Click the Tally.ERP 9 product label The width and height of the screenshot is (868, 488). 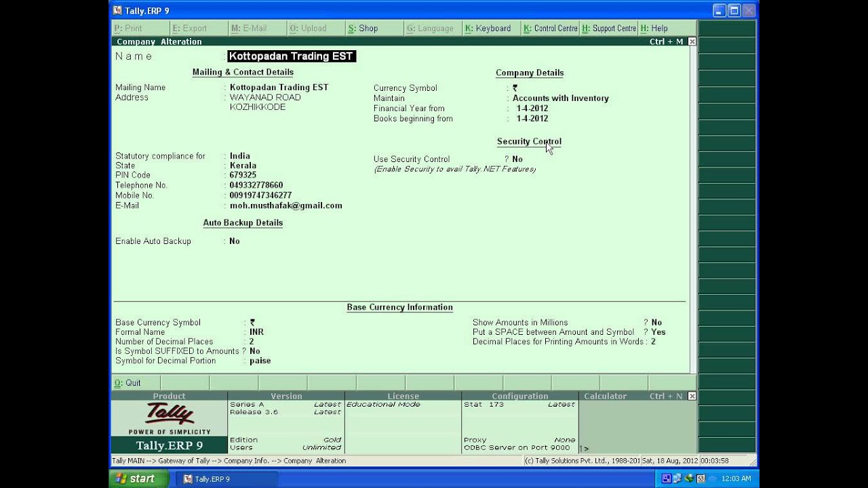[x=169, y=445]
